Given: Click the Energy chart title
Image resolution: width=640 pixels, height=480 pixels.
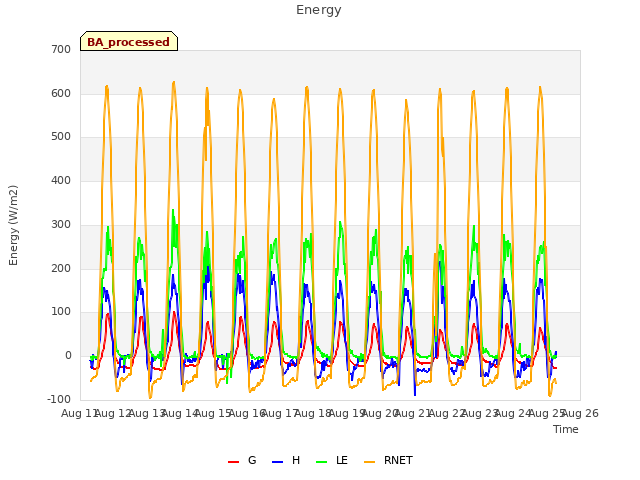Looking at the screenshot, I should click(x=319, y=10).
